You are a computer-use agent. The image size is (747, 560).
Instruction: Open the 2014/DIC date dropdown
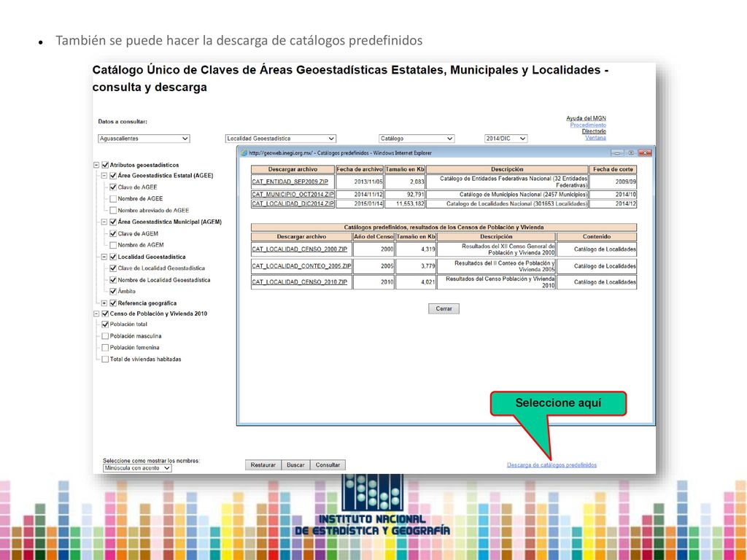pyautogui.click(x=506, y=139)
